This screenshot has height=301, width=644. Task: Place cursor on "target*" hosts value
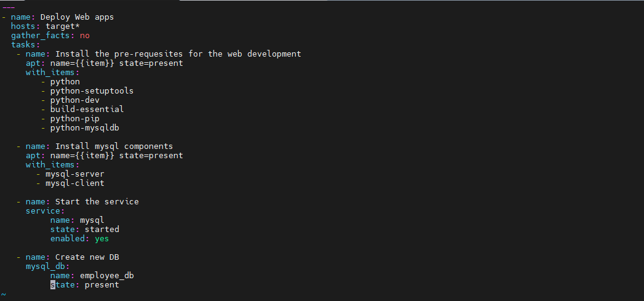point(62,26)
